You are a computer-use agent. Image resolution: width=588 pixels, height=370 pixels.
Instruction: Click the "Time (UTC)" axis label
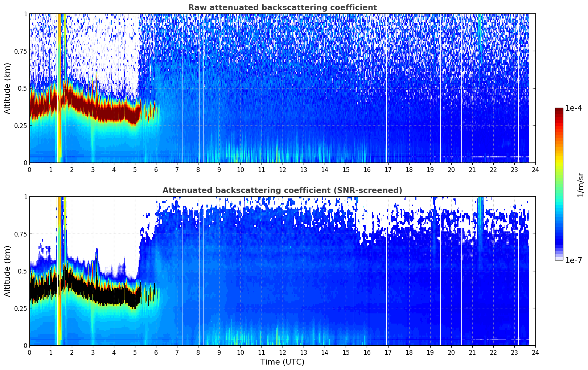[282, 362]
